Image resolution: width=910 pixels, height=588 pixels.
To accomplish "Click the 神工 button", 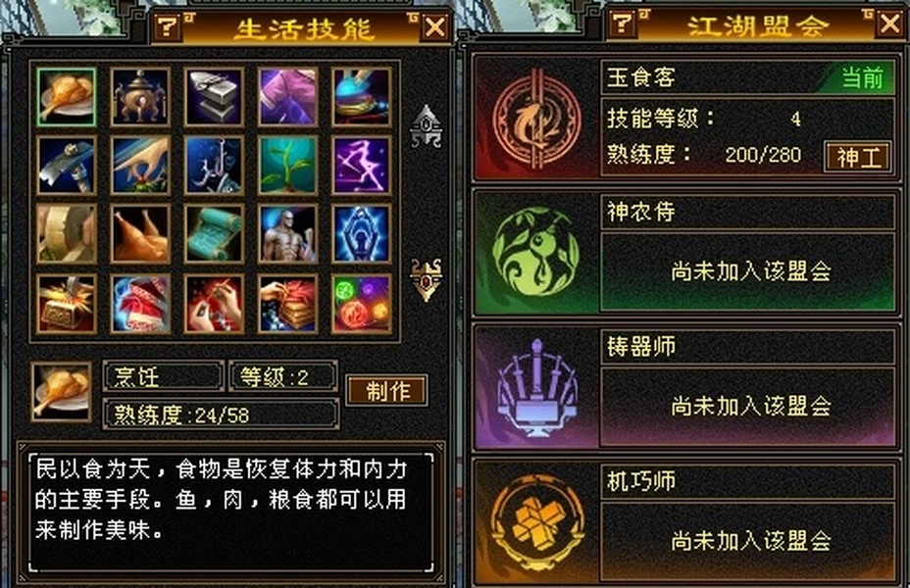I will (858, 157).
